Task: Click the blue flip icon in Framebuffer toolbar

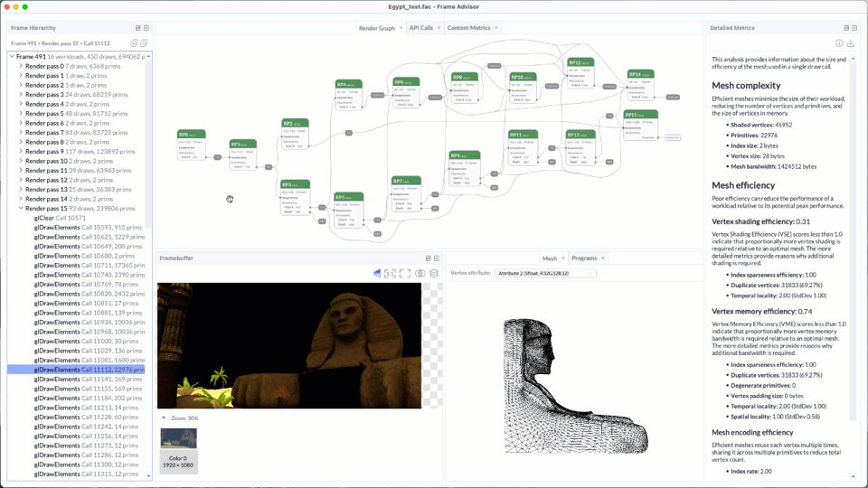Action: (x=377, y=273)
